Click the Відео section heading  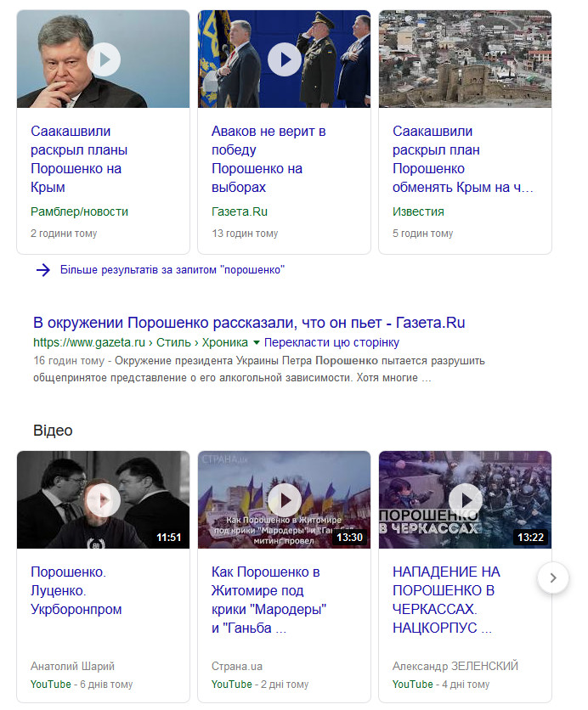(x=53, y=431)
